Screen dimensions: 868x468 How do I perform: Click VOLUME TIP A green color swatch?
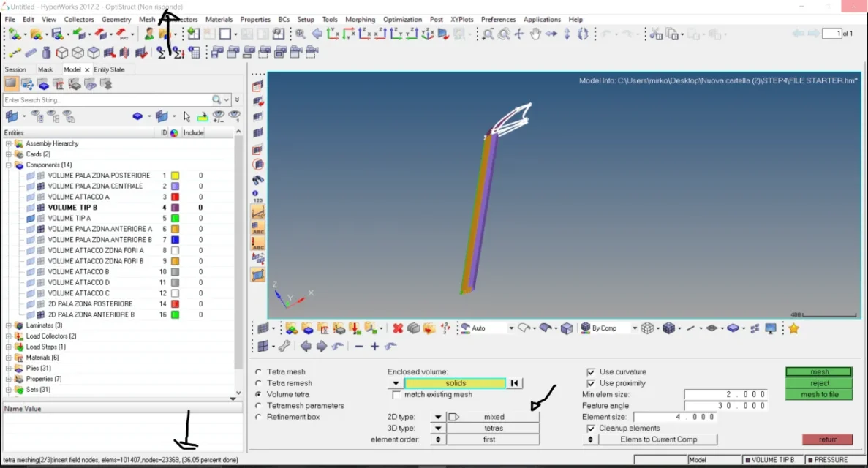[175, 218]
